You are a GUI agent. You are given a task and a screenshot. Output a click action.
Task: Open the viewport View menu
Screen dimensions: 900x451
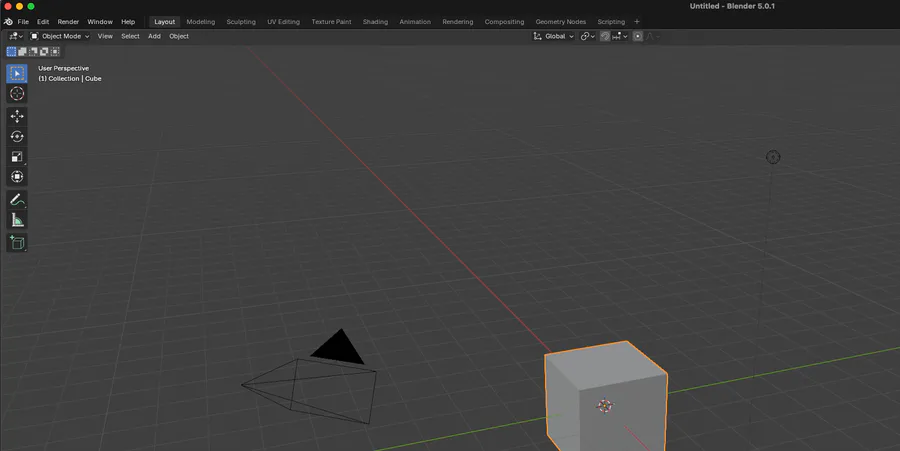(x=105, y=36)
